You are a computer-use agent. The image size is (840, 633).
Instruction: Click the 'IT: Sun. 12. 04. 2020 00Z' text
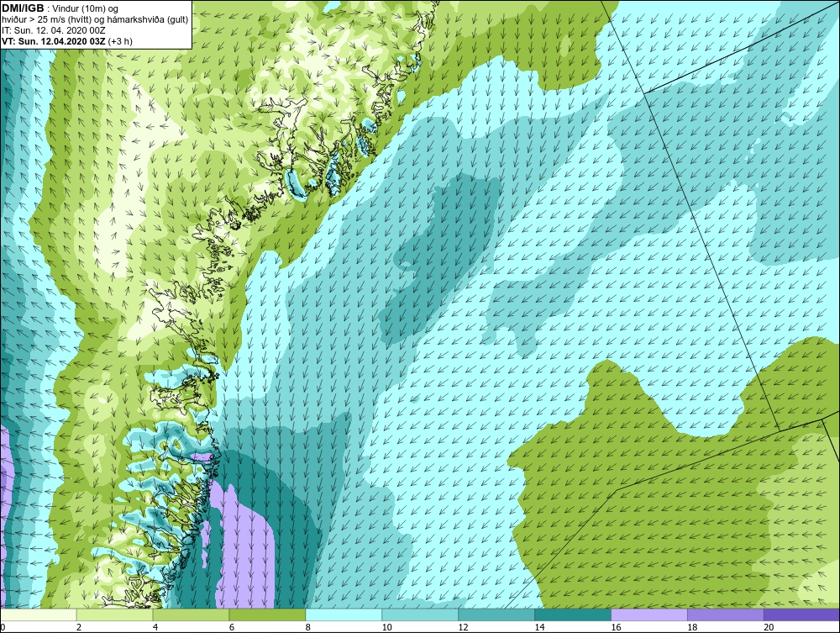click(54, 30)
